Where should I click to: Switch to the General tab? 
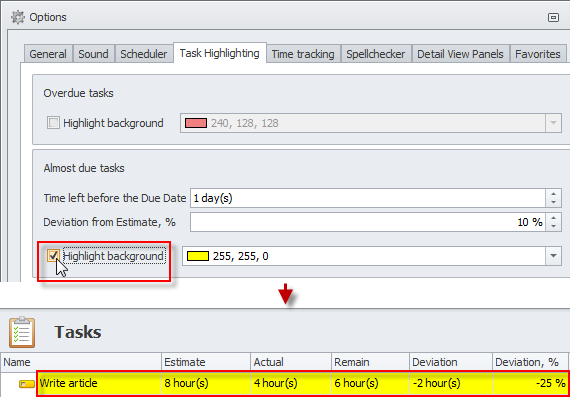point(48,54)
